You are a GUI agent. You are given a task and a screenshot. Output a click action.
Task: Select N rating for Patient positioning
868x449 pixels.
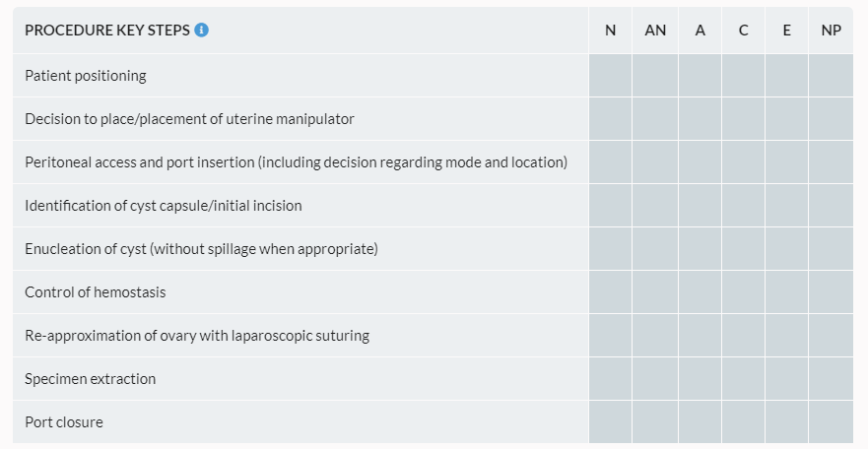(x=611, y=76)
